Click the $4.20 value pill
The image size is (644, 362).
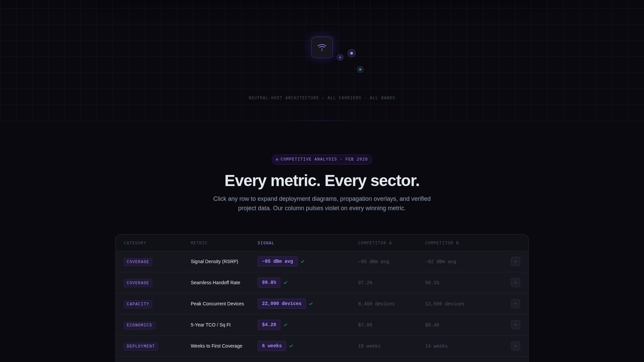coord(269,325)
